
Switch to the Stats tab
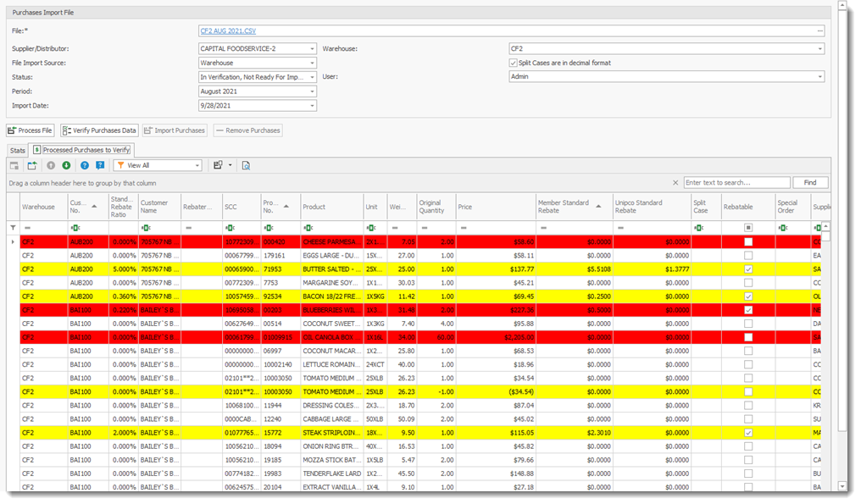pos(17,150)
